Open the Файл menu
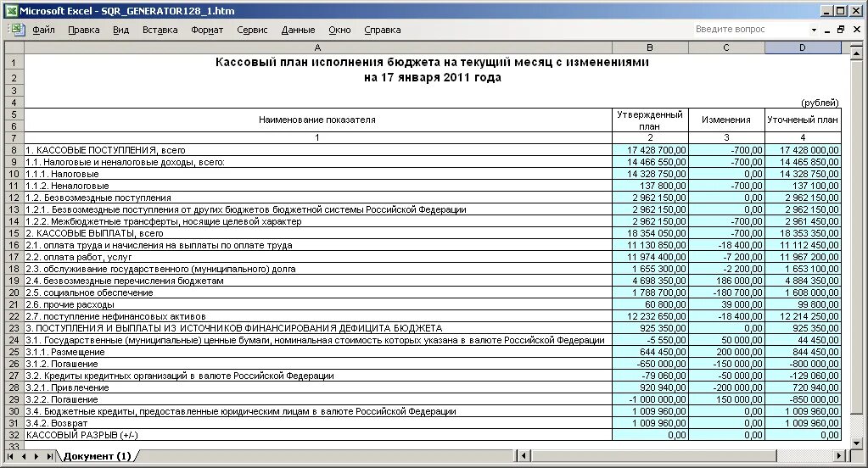868x468 pixels. (x=43, y=30)
